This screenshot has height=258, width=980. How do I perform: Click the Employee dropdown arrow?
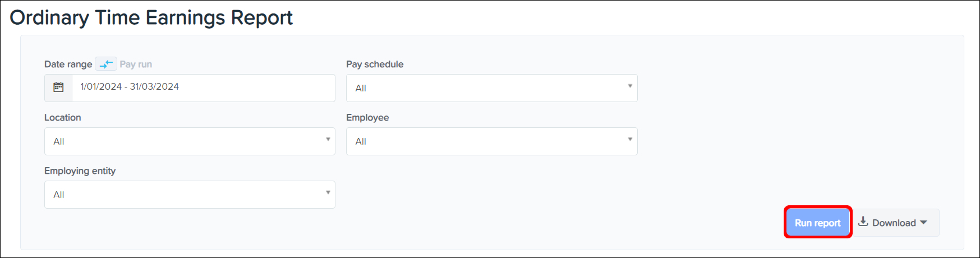tap(630, 140)
